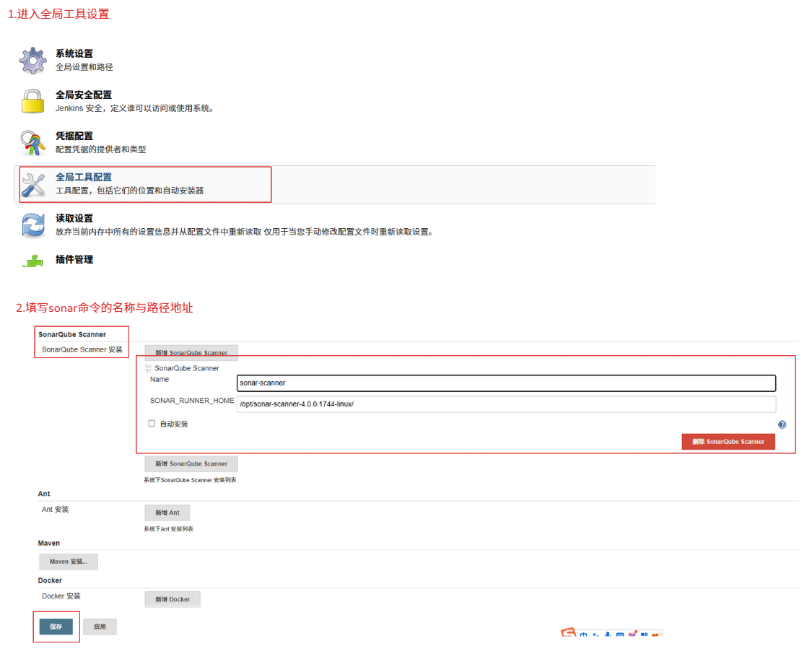
Task: Expand the Maven 安装... section
Action: pos(69,562)
